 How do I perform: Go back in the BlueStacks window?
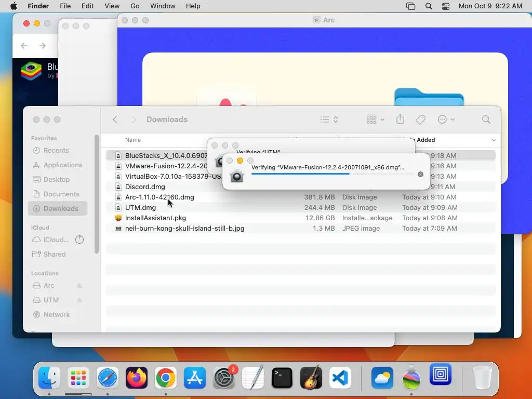point(24,46)
